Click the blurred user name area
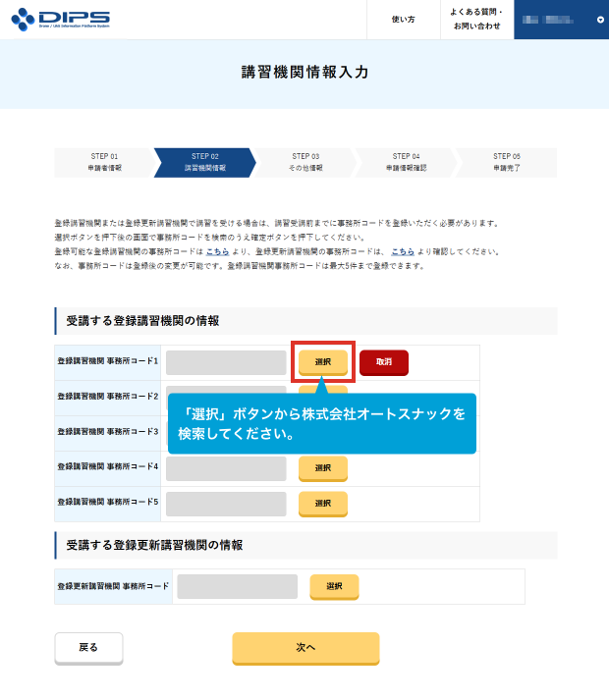The image size is (609, 700). click(x=547, y=20)
